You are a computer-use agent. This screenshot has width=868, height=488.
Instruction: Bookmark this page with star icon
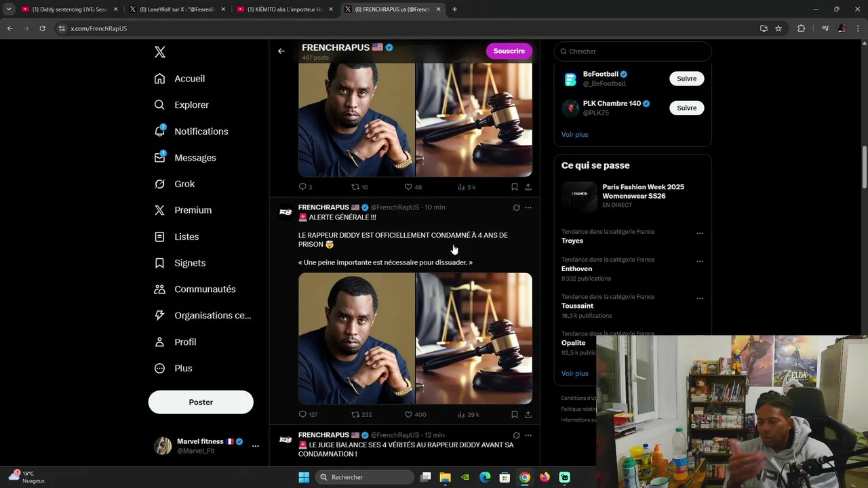[x=778, y=28]
